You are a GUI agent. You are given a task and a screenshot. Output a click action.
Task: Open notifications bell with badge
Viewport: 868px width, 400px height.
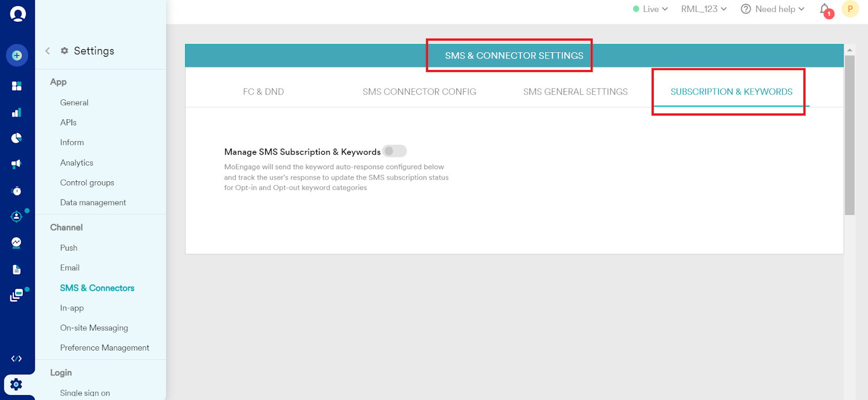point(825,10)
